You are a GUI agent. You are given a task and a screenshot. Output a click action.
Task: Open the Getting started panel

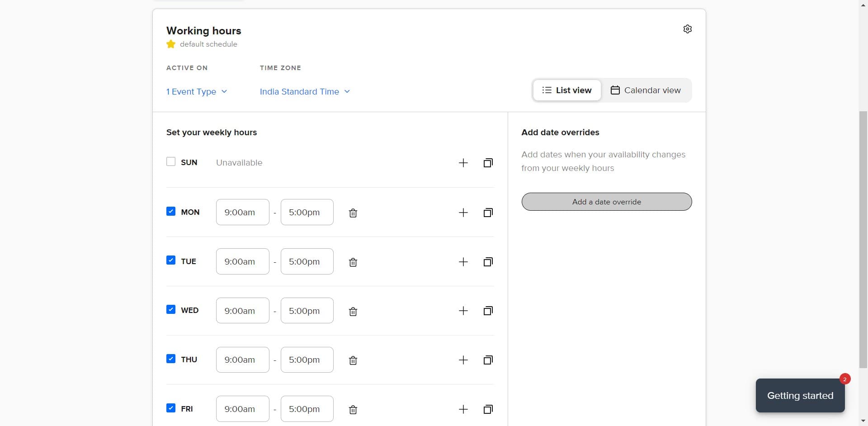[800, 395]
